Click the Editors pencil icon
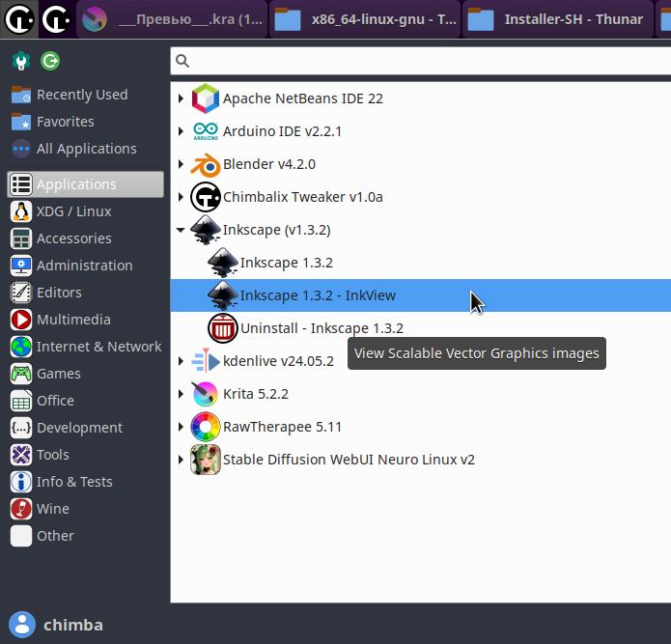 point(21,293)
